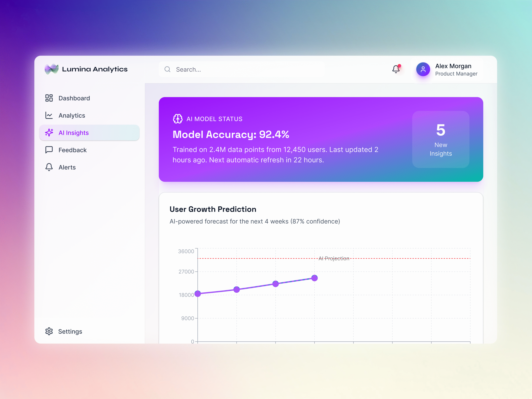The image size is (532, 399).
Task: Click the Alex Morgan profile name
Action: click(453, 66)
